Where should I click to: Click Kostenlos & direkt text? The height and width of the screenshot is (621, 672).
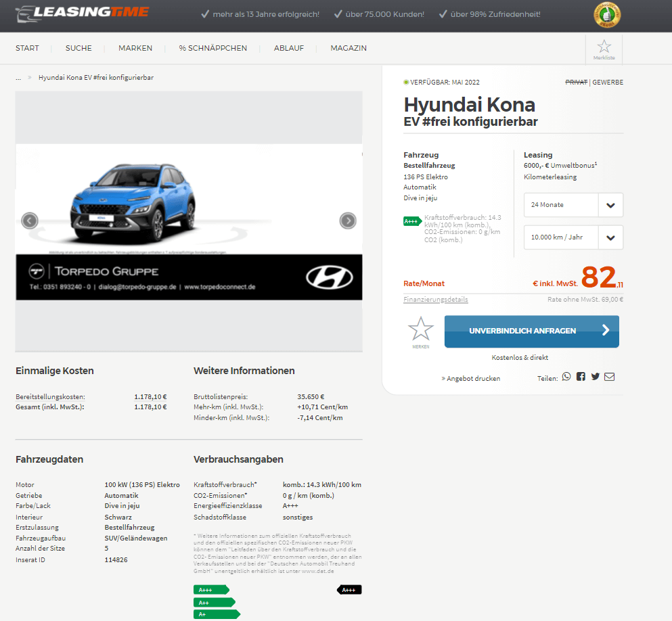coord(520,358)
